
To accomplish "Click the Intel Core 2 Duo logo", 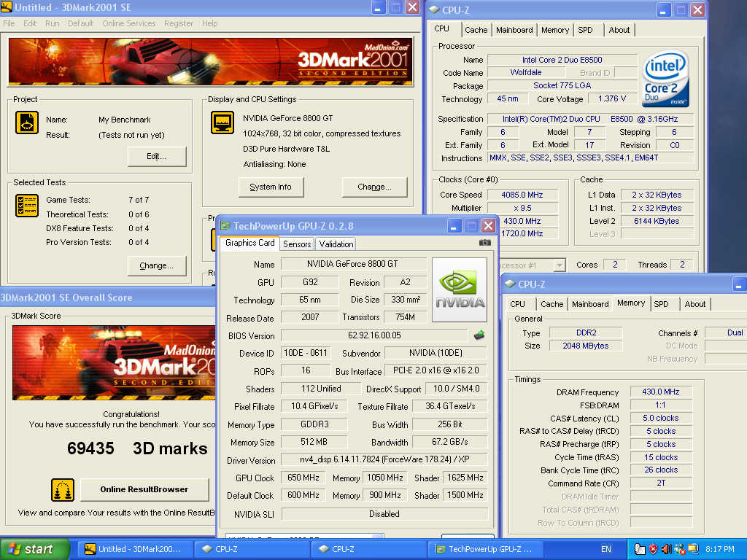I will (665, 79).
